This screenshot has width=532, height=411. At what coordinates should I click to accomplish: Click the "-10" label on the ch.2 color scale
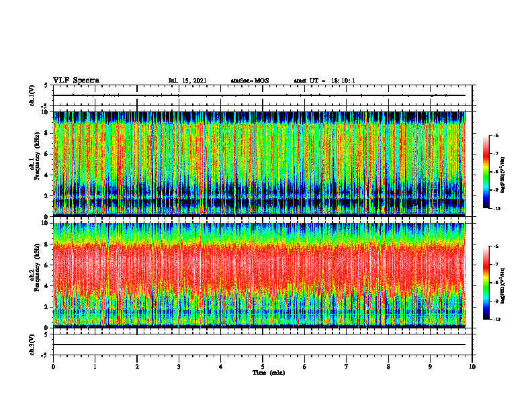click(496, 320)
